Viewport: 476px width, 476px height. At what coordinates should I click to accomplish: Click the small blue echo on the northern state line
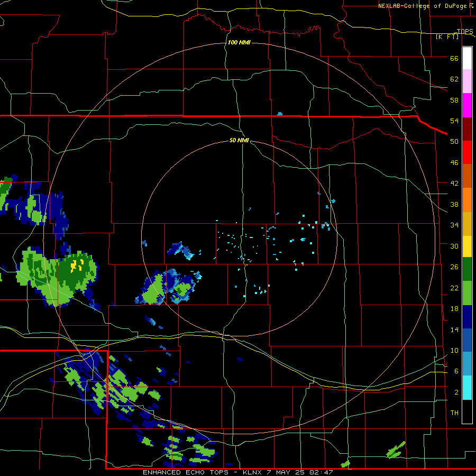point(280,114)
